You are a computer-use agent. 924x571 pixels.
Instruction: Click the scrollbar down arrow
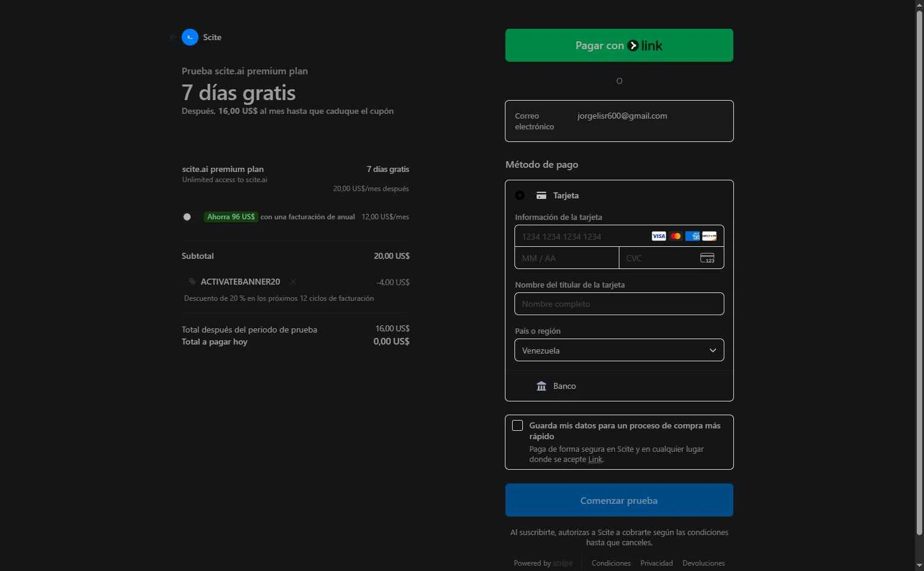919,565
